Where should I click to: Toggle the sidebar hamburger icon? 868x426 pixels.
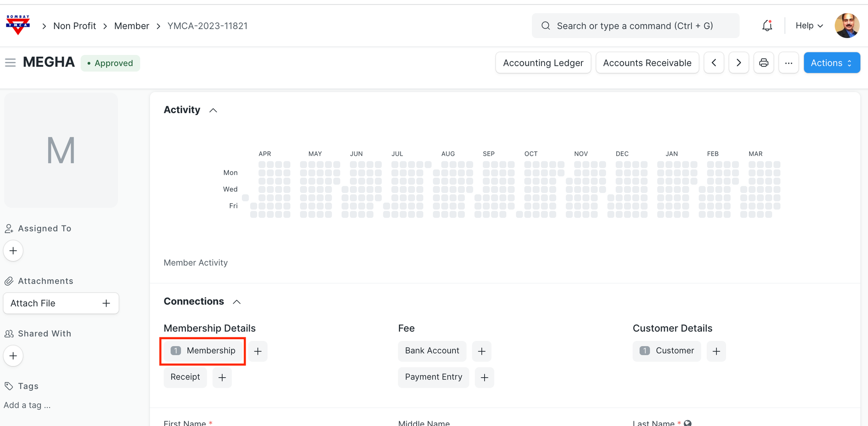(10, 62)
